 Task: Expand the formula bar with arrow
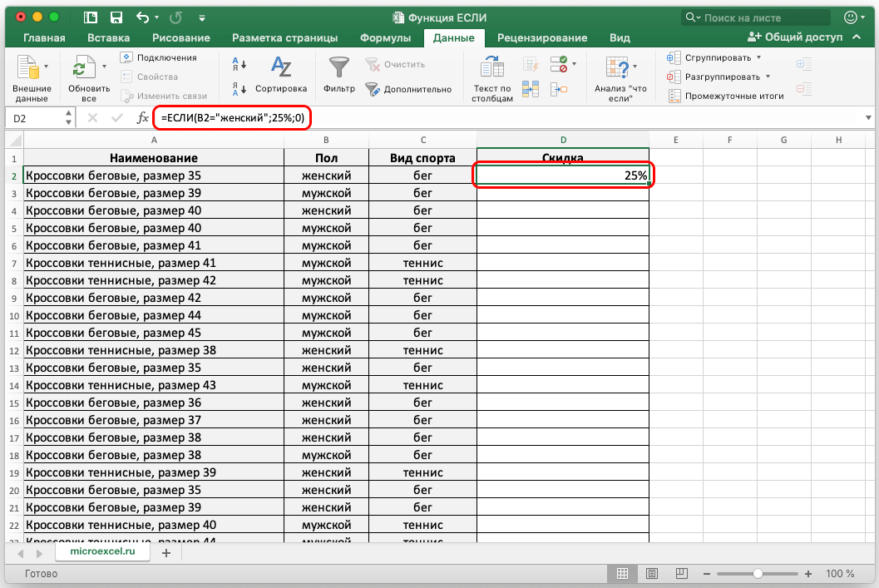point(868,118)
